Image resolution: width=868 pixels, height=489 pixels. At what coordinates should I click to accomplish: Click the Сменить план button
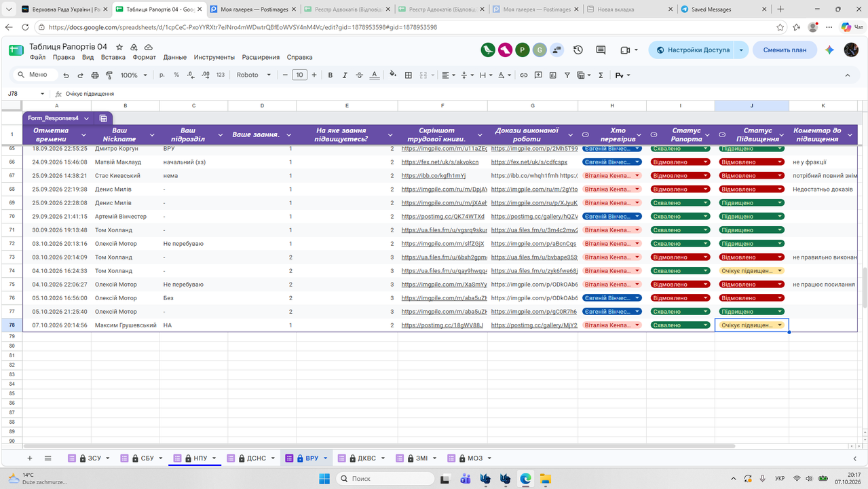tap(785, 50)
